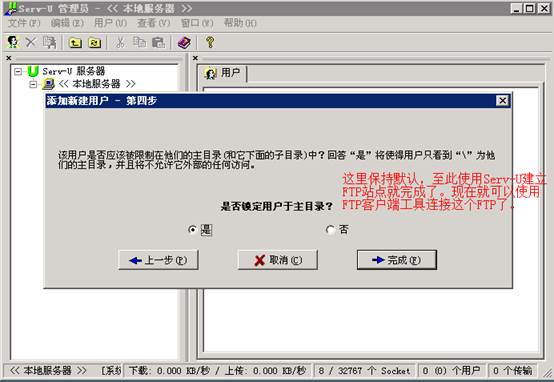Select the 否 radio button

pyautogui.click(x=330, y=230)
